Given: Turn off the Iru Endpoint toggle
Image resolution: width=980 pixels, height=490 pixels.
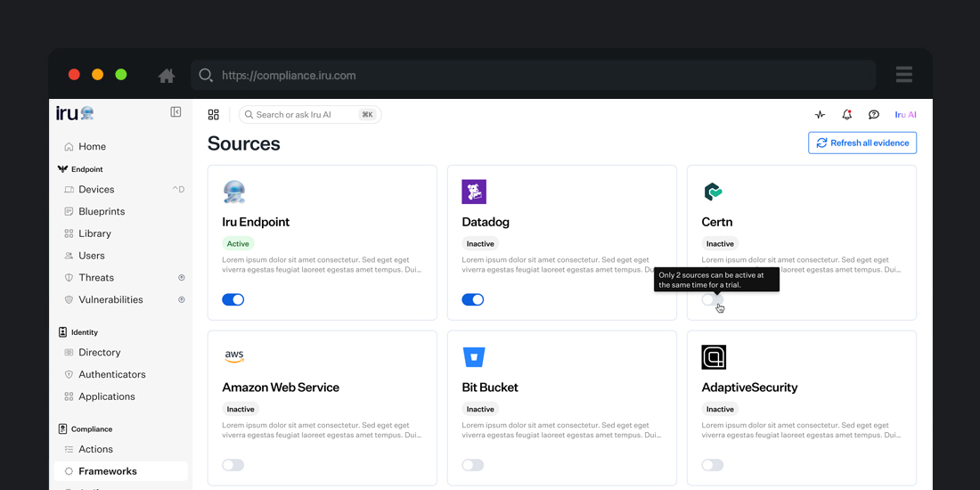Looking at the screenshot, I should tap(233, 299).
